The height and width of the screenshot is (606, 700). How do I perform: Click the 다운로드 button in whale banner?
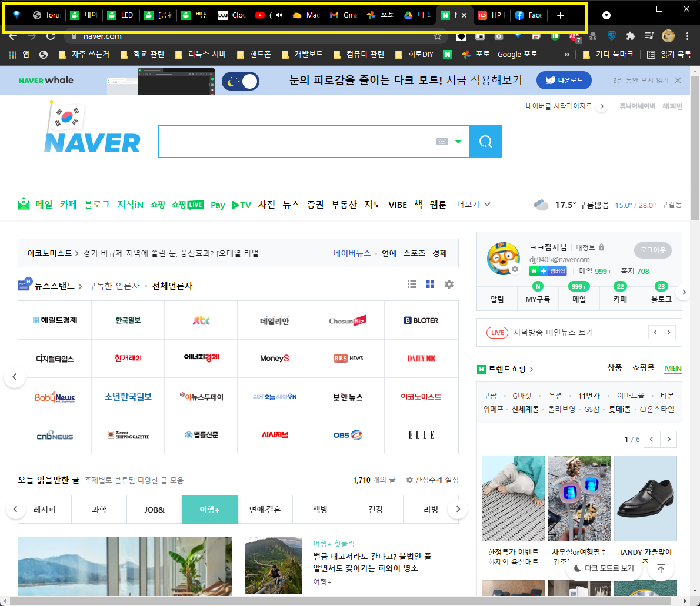tap(564, 81)
